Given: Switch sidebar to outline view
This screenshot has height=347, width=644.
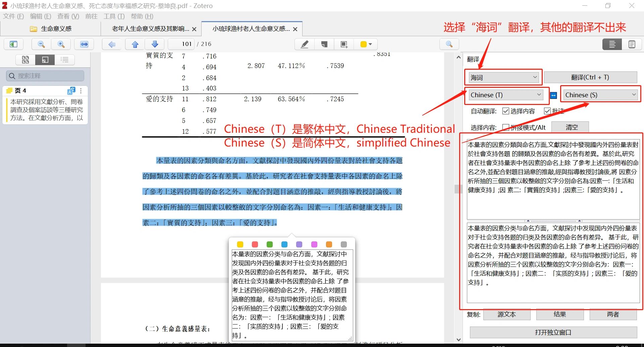Looking at the screenshot, I should (64, 60).
